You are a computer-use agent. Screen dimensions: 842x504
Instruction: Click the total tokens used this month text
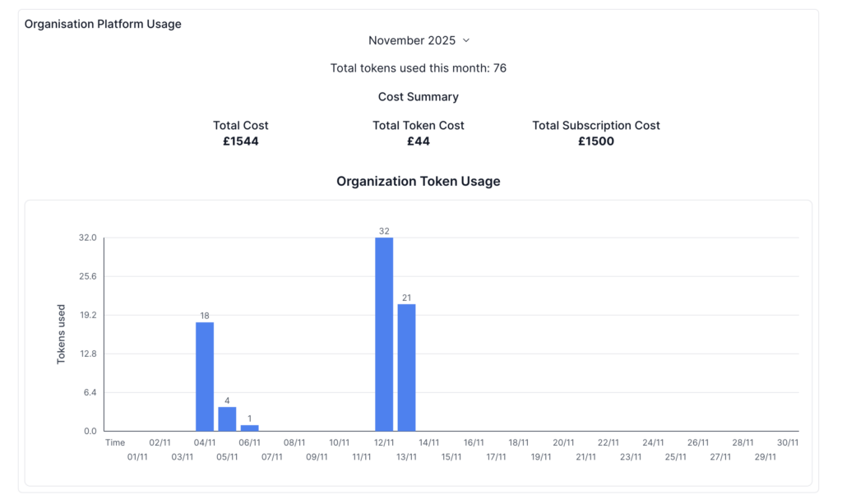pyautogui.click(x=418, y=68)
